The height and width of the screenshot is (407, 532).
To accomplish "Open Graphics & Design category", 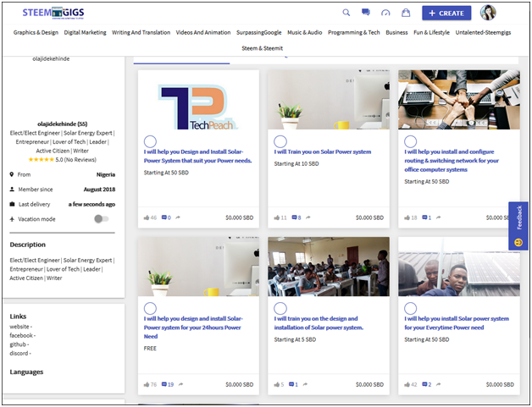I will click(36, 32).
